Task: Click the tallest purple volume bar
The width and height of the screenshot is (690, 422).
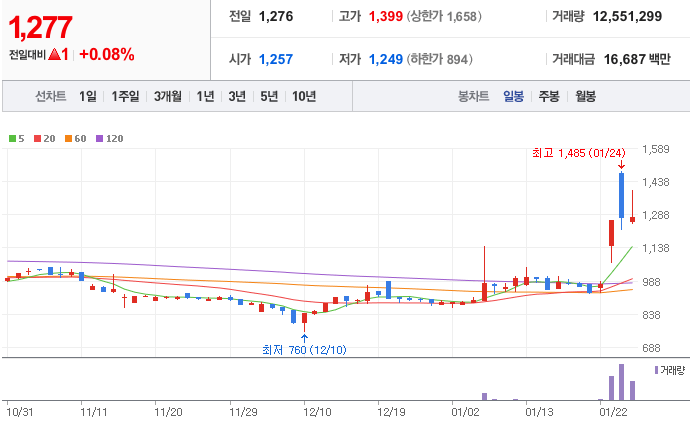Action: click(x=621, y=382)
